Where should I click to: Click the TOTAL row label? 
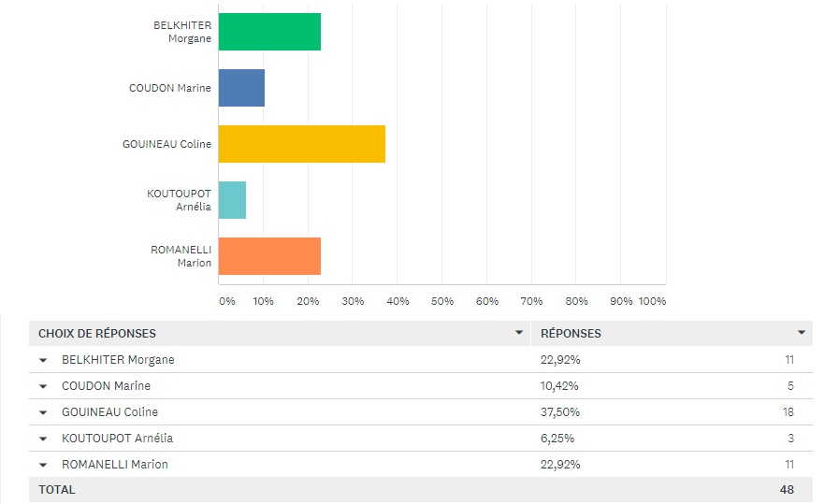[57, 490]
